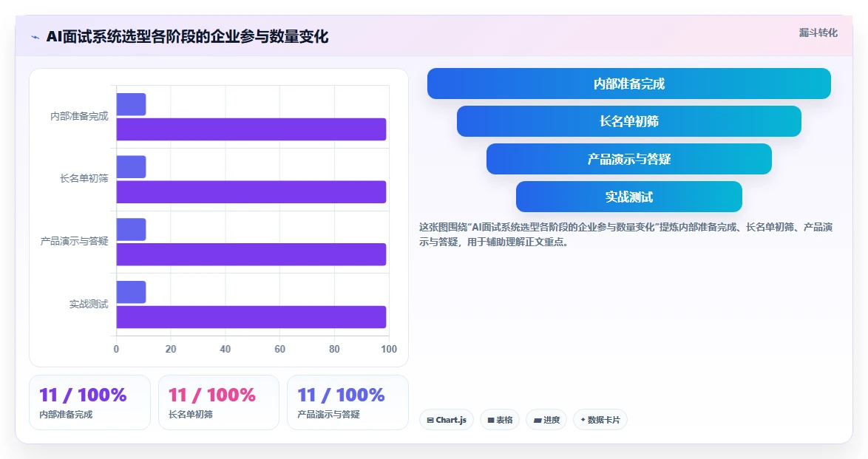This screenshot has height=459, width=868.
Task: Click the 数据卡片 tag chip
Action: [x=600, y=420]
